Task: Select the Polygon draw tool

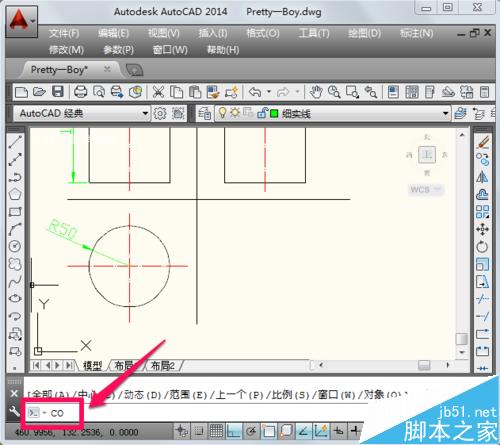Action: (15, 194)
